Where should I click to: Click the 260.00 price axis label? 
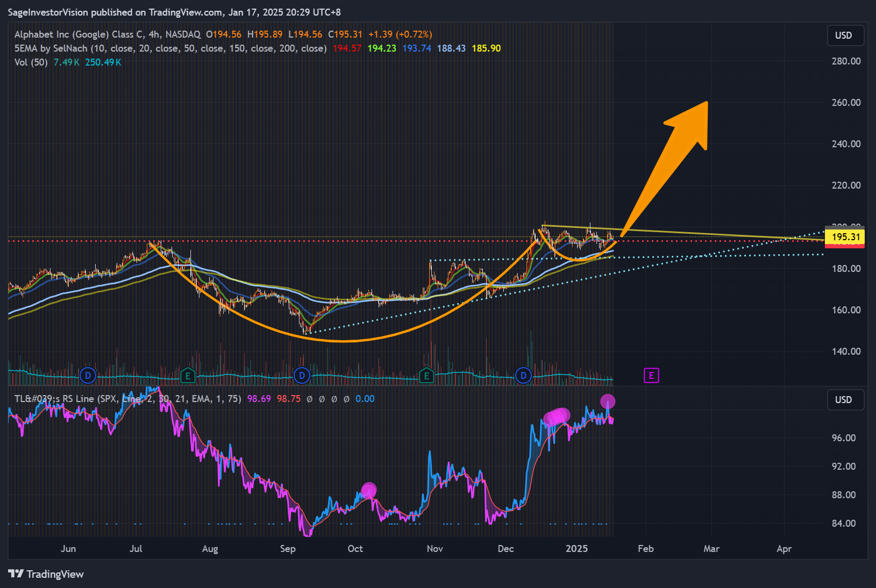tap(846, 103)
